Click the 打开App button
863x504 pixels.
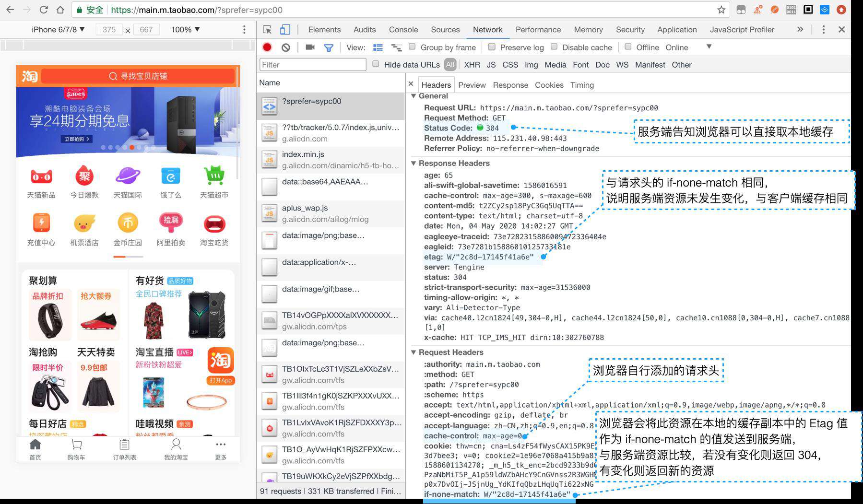(221, 380)
